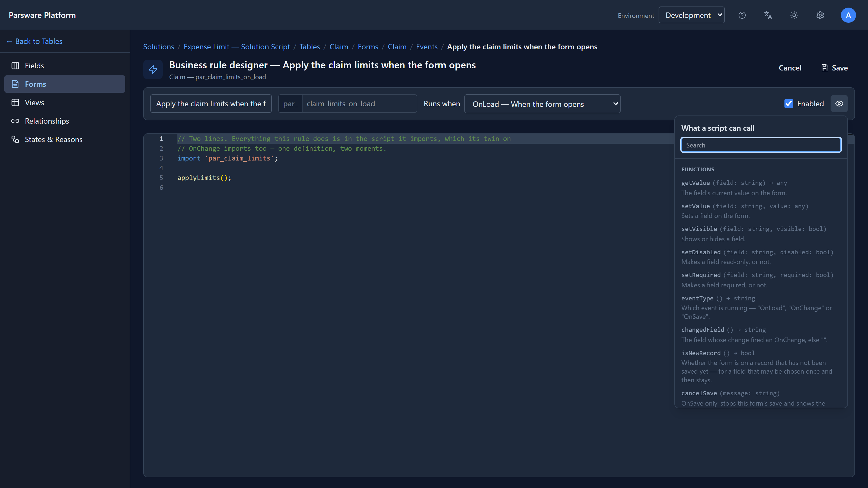Viewport: 868px width, 488px height.
Task: Click the applyLimits(); code line
Action: (204, 178)
